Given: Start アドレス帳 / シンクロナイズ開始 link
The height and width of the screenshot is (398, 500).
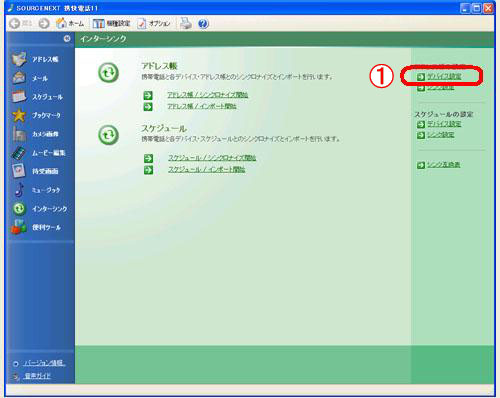Looking at the screenshot, I should point(207,95).
